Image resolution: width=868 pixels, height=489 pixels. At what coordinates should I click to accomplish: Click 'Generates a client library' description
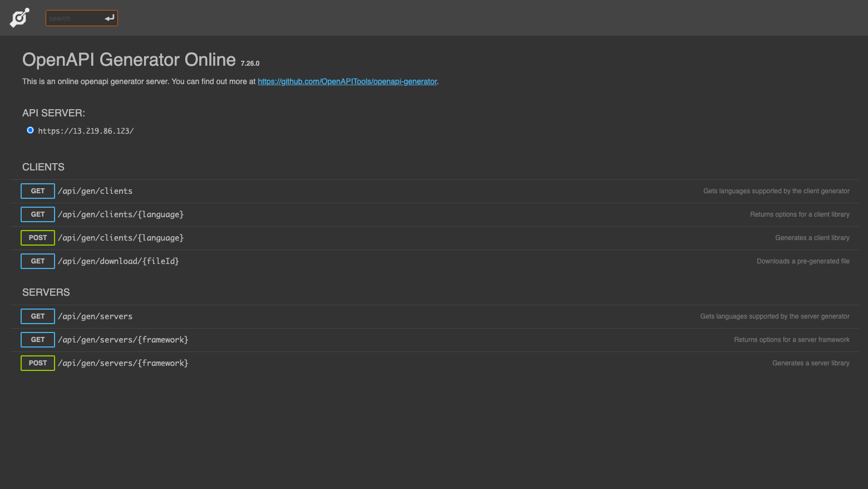[x=812, y=238]
